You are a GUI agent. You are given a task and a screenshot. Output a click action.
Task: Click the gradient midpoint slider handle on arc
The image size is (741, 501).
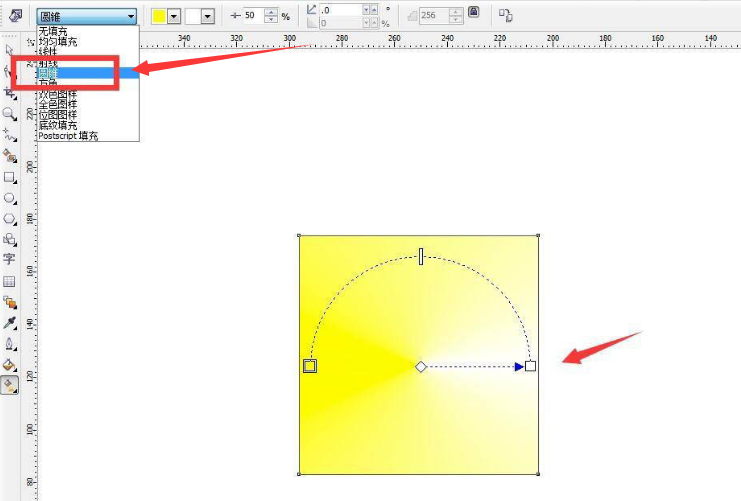421,257
